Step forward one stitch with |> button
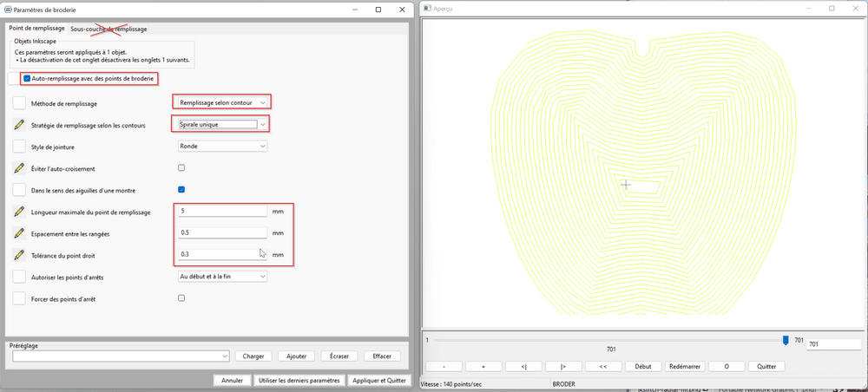The image size is (868, 392). pos(563,366)
